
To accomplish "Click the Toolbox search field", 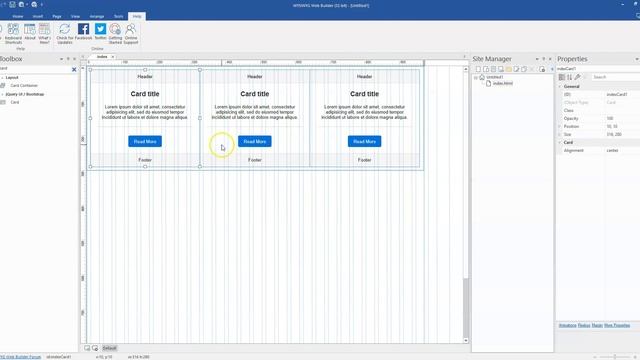I will coord(35,69).
